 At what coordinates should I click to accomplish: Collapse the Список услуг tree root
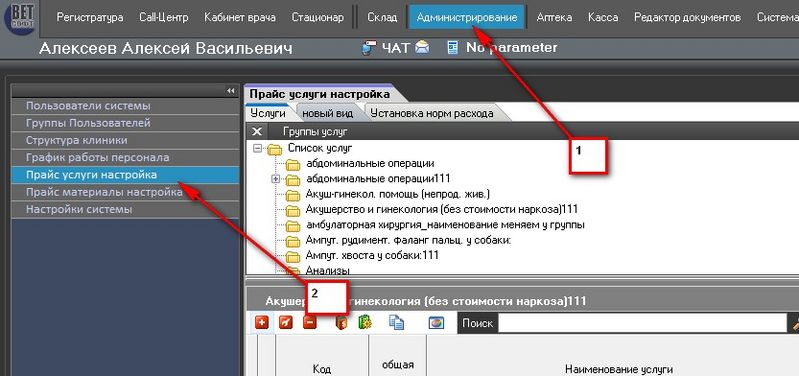(257, 148)
